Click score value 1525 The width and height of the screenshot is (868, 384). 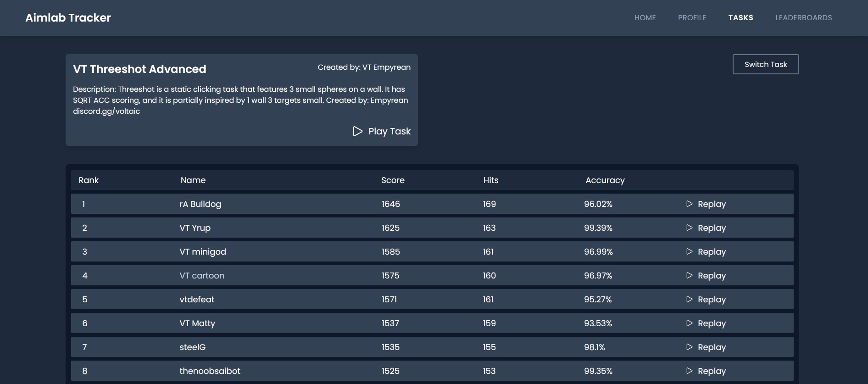(x=391, y=371)
